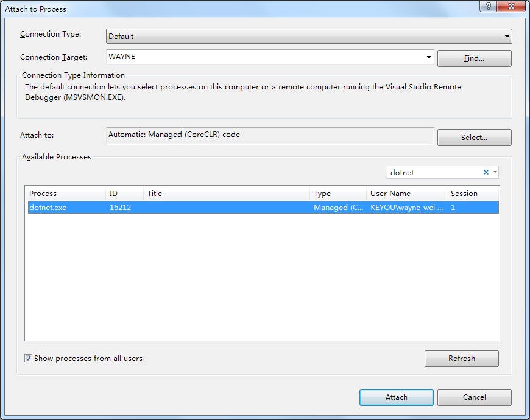
Task: Clear the dotnet filter with X icon
Action: tap(486, 172)
